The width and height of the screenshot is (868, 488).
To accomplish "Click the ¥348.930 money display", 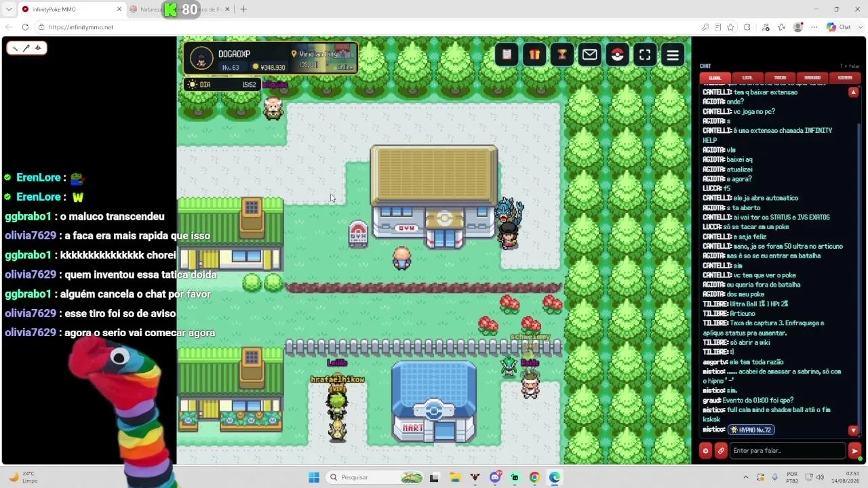I will pyautogui.click(x=269, y=67).
